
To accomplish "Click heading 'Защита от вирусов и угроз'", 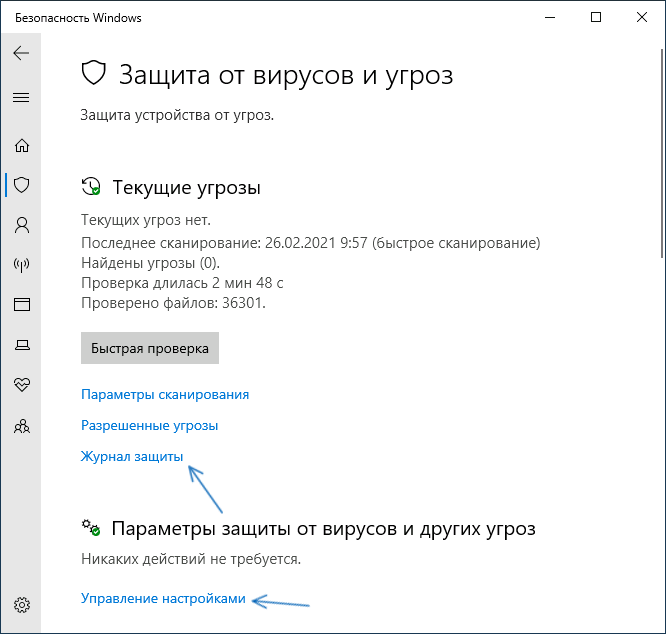I will coord(286,76).
